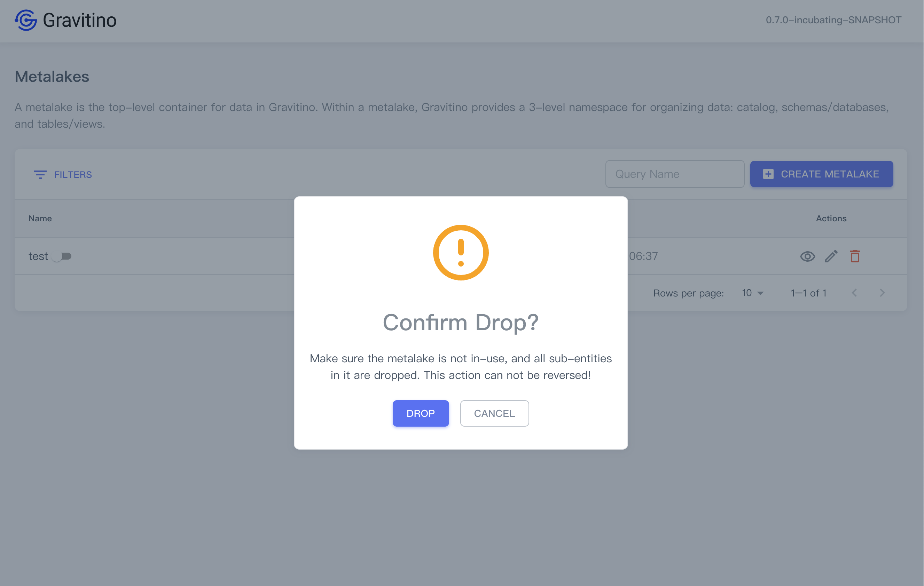Click the right pagination arrow icon
This screenshot has height=586, width=924.
pos(882,293)
